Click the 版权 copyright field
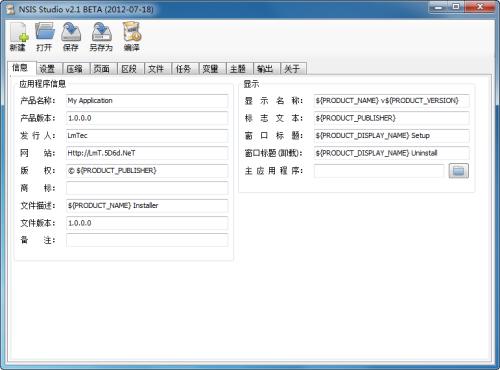 pyautogui.click(x=147, y=171)
